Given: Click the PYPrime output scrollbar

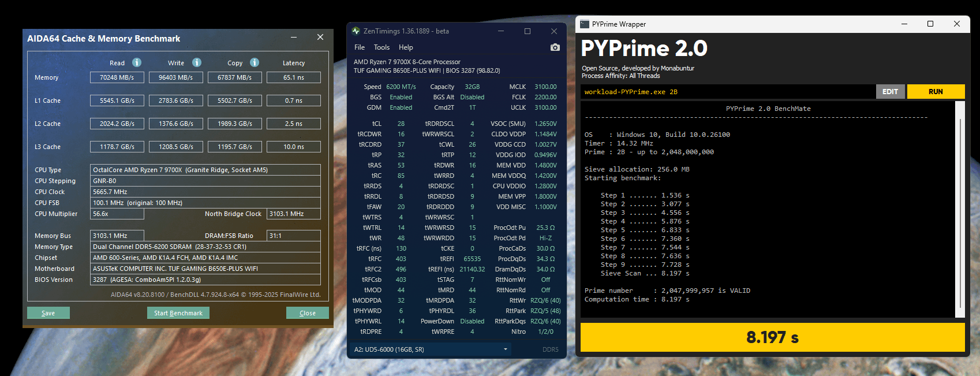Looking at the screenshot, I should point(960,214).
